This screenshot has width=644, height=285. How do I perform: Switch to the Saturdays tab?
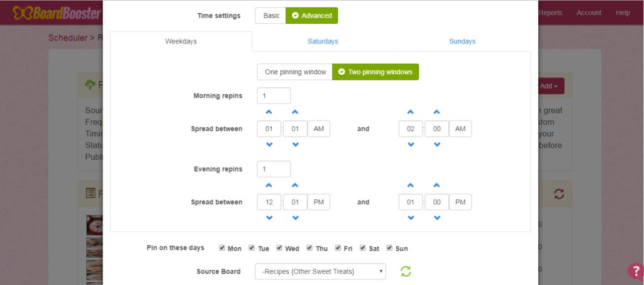click(x=323, y=42)
